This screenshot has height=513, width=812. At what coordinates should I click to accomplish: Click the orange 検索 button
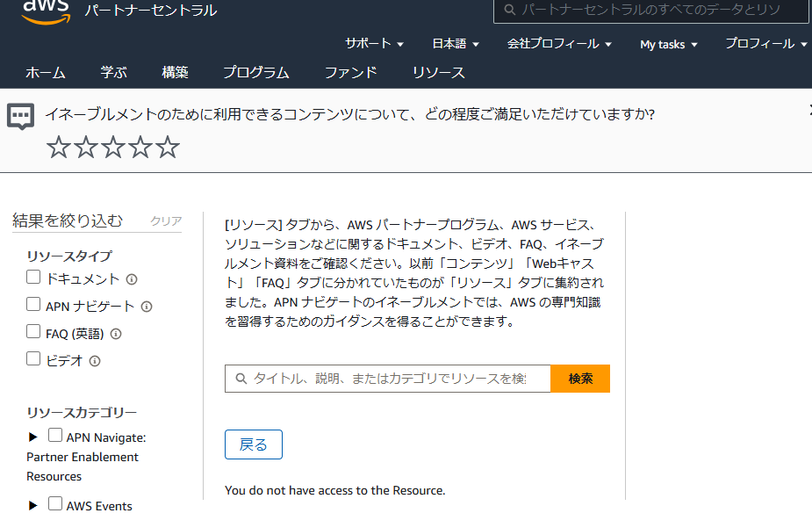580,379
